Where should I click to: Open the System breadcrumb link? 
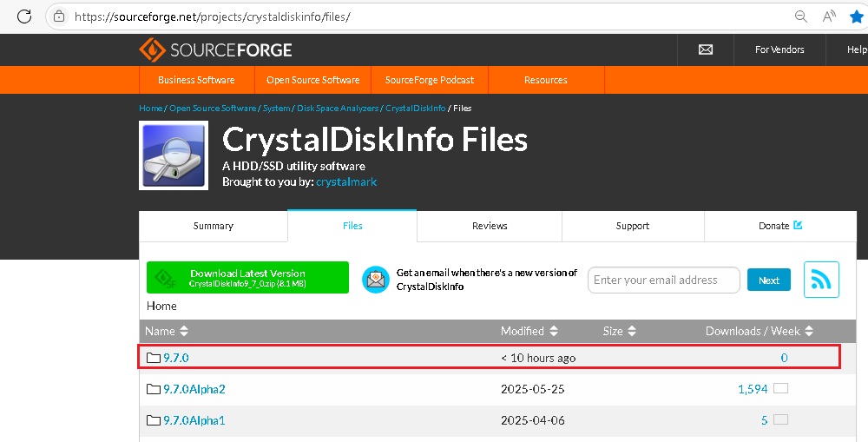pos(276,108)
